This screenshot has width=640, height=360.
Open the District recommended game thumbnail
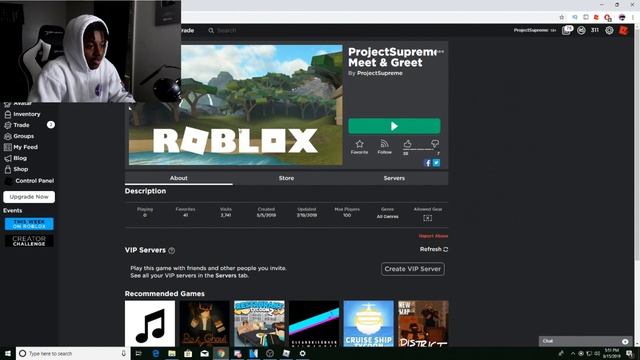(423, 324)
